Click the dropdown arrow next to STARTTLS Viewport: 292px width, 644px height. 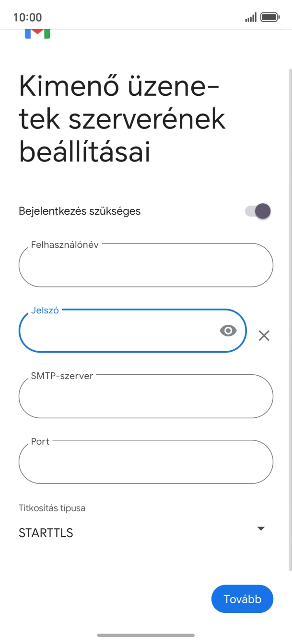[x=260, y=529]
